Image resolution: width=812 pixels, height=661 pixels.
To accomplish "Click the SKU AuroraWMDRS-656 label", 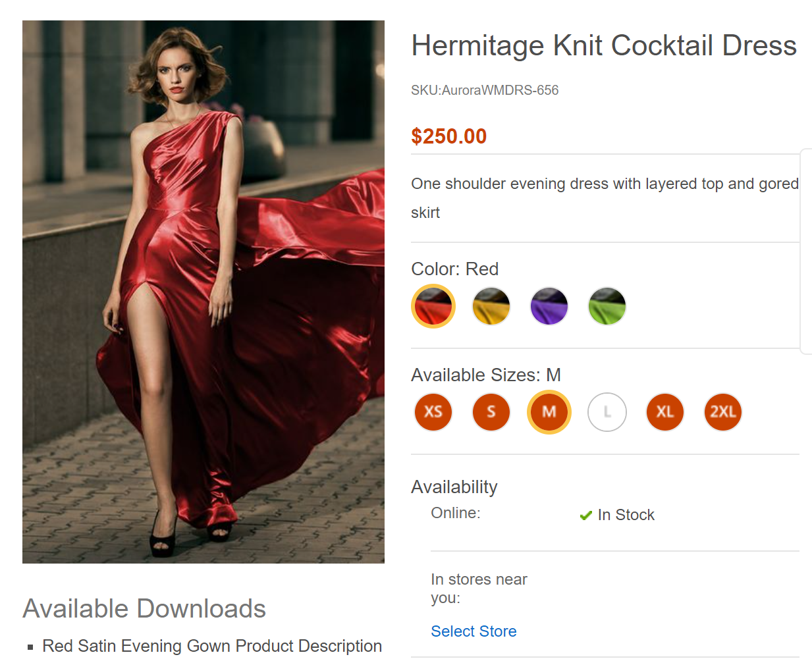I will [485, 90].
